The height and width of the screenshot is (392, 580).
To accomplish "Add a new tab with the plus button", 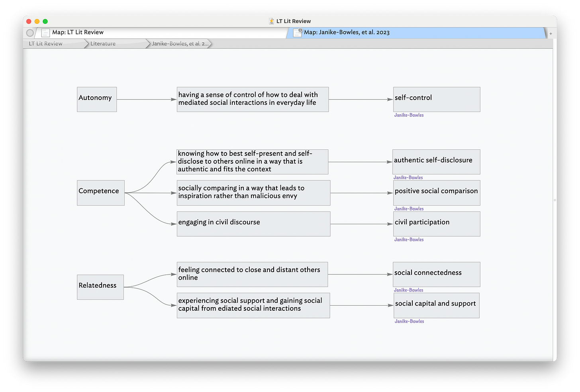I will pos(551,33).
